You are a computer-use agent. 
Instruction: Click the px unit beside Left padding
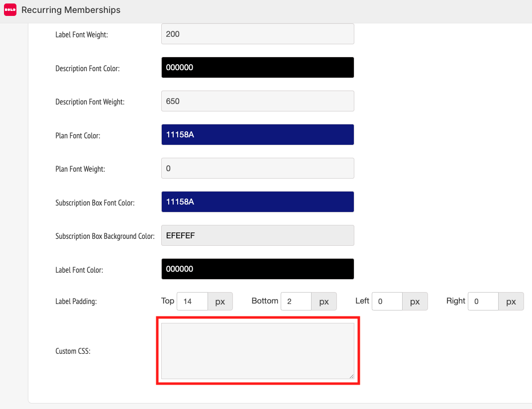[415, 301]
